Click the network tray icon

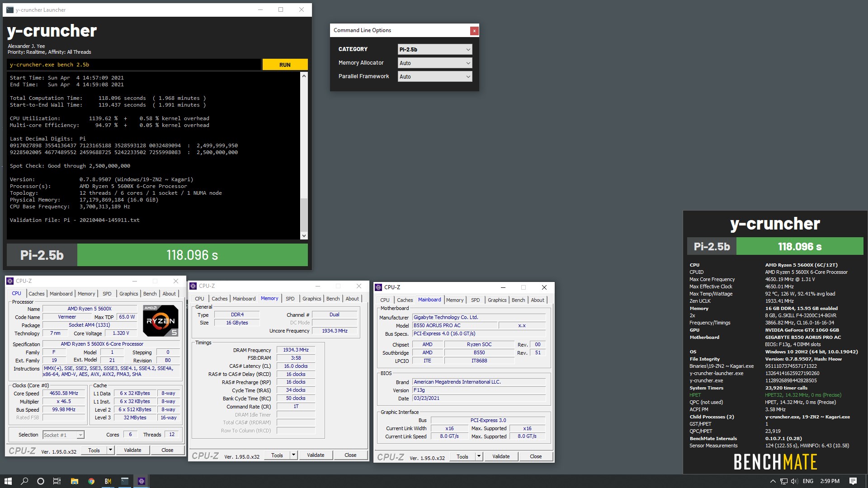click(x=784, y=481)
